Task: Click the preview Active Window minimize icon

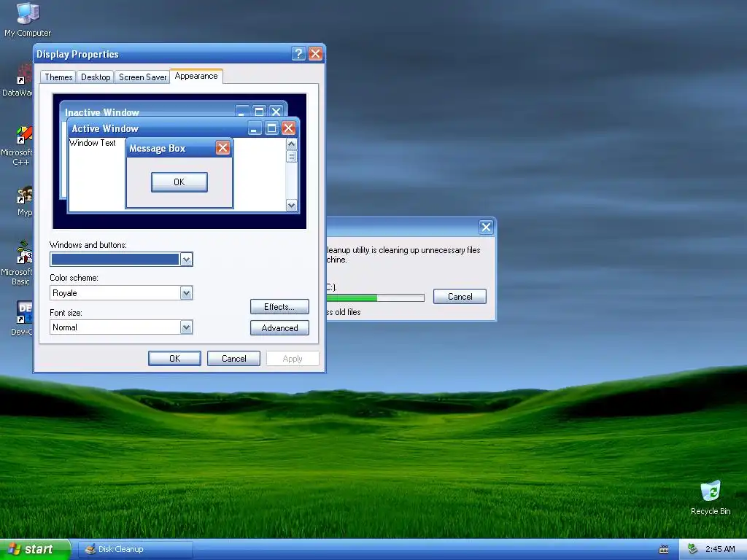Action: click(255, 128)
